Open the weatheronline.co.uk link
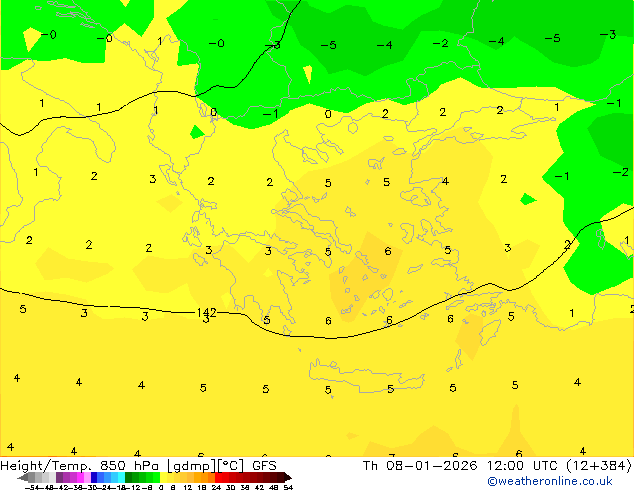 pyautogui.click(x=549, y=481)
